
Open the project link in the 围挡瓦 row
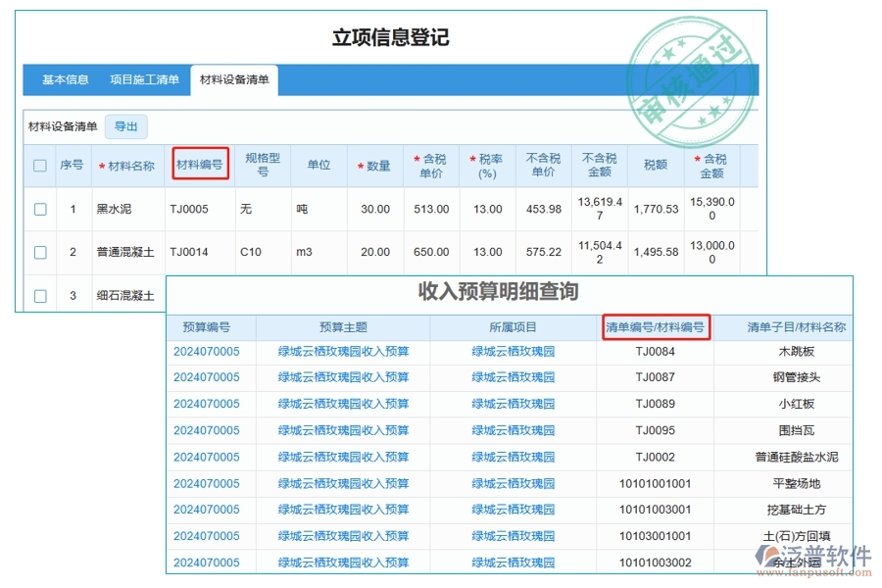[513, 429]
